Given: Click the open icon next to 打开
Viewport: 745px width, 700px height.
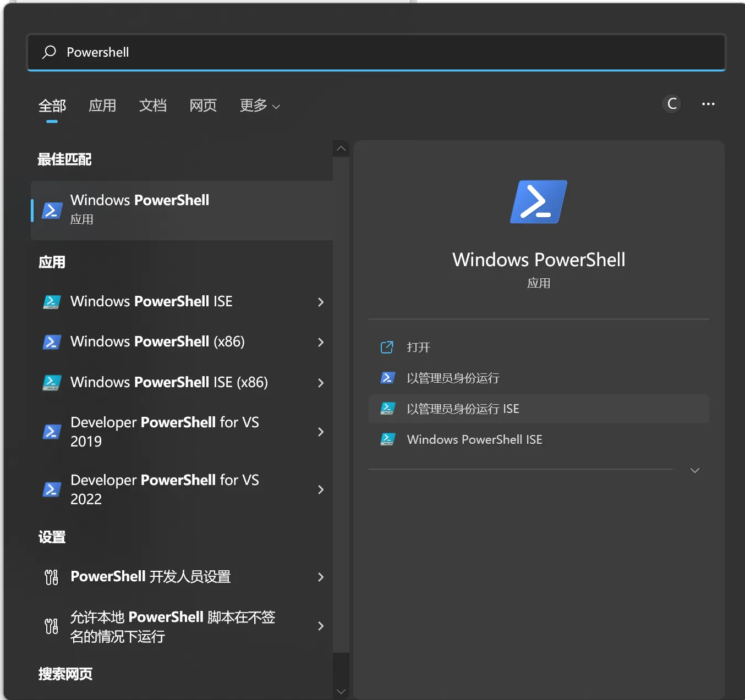Looking at the screenshot, I should (387, 348).
